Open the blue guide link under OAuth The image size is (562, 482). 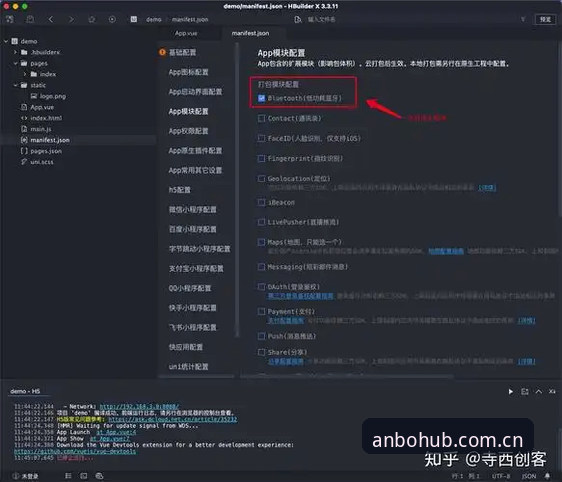click(x=300, y=296)
